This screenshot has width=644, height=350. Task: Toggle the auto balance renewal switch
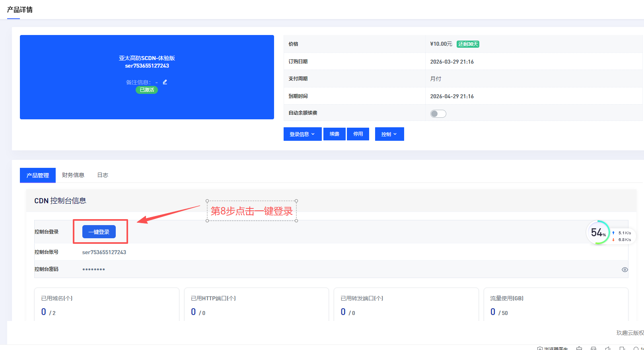(x=438, y=114)
